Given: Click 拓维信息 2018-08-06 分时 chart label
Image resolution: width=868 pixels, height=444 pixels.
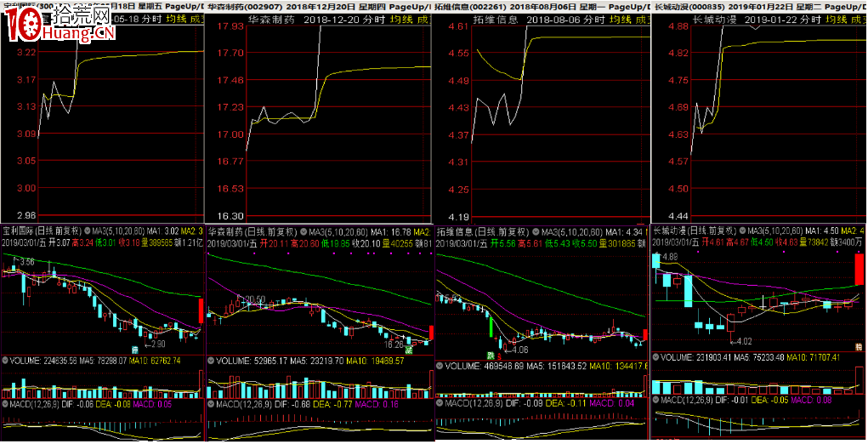Looking at the screenshot, I should [x=539, y=20].
